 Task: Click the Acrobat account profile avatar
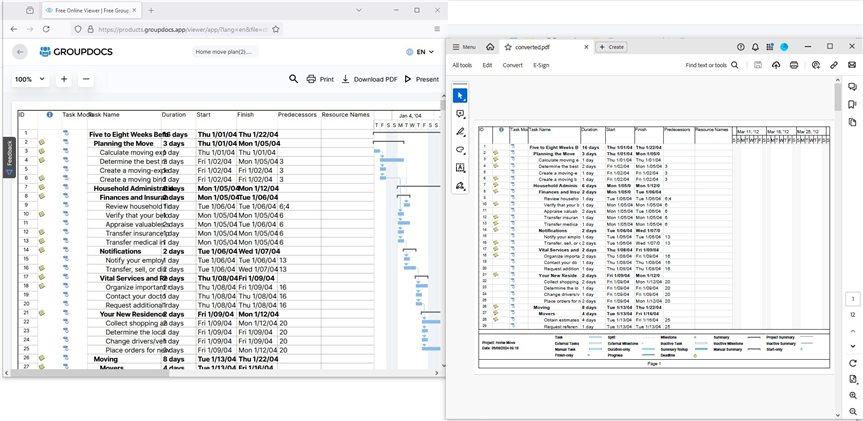pos(784,47)
